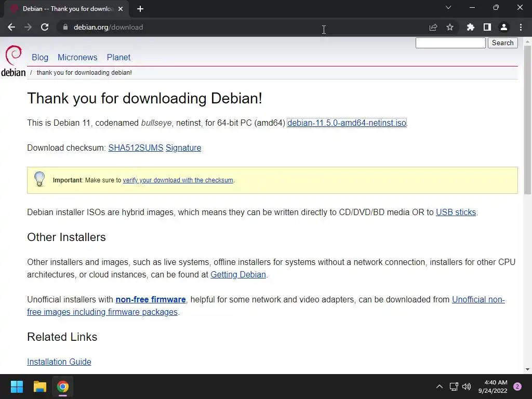Open the Getting Debian link
Screen dimensions: 532x399
coord(238,274)
